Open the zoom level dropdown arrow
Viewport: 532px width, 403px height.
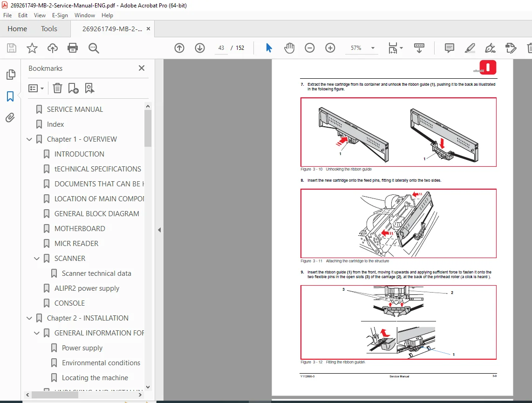pos(373,48)
